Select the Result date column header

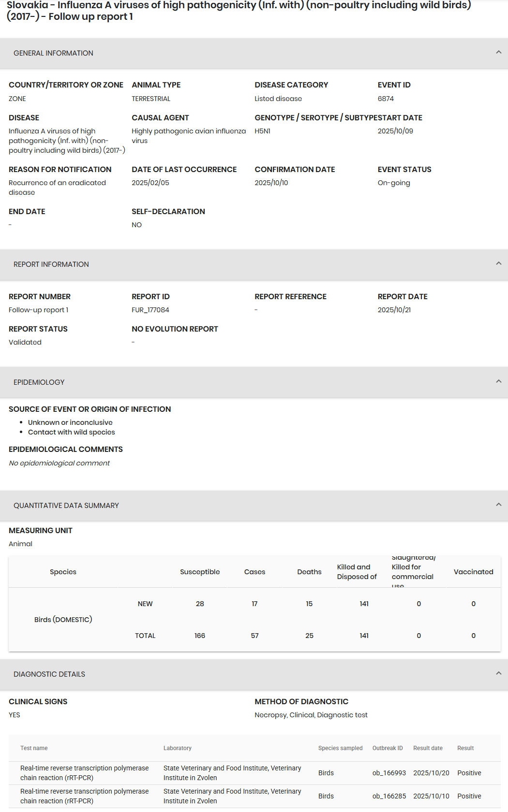point(428,748)
